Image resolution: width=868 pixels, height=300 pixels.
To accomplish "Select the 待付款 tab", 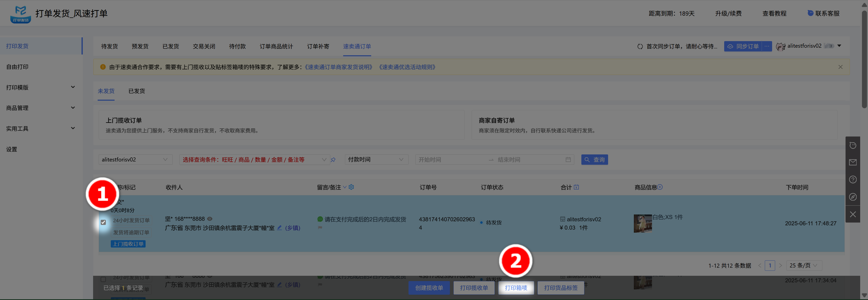I will 237,46.
